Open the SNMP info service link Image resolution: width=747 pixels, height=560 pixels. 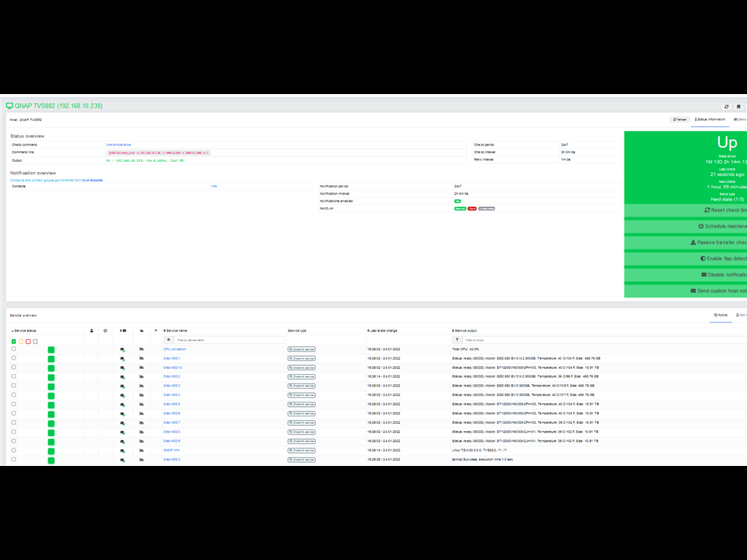tap(171, 451)
